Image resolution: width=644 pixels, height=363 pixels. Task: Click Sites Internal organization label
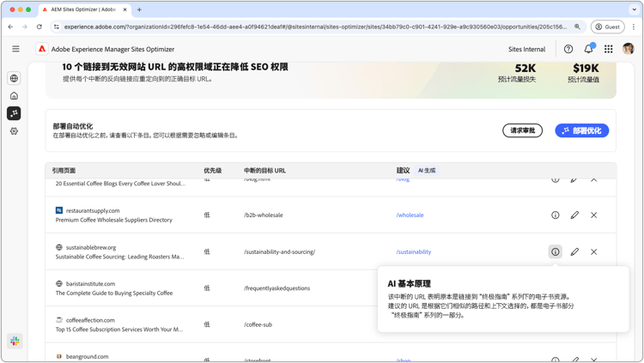click(x=526, y=49)
